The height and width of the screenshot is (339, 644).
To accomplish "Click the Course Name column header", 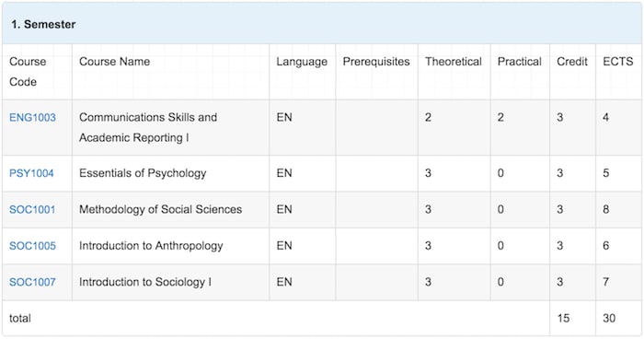I will (x=115, y=62).
